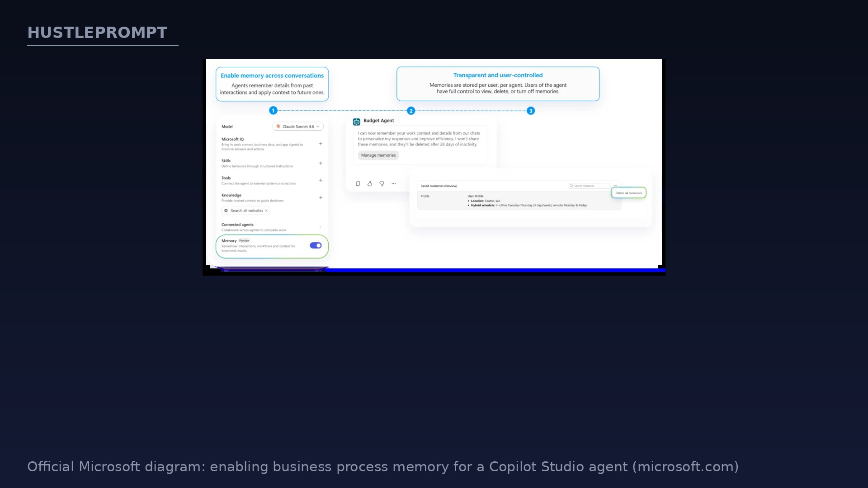The width and height of the screenshot is (868, 488).
Task: Give thumbs down to the agent reply
Action: pos(382,183)
